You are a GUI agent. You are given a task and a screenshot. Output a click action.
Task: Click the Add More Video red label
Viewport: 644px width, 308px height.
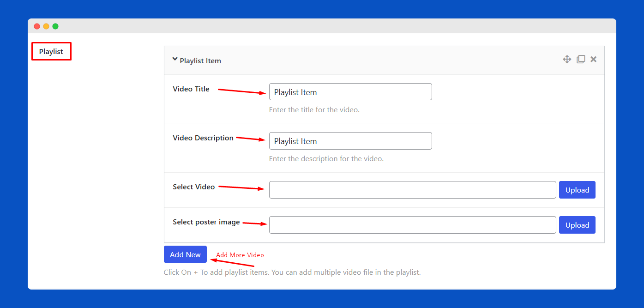point(240,254)
